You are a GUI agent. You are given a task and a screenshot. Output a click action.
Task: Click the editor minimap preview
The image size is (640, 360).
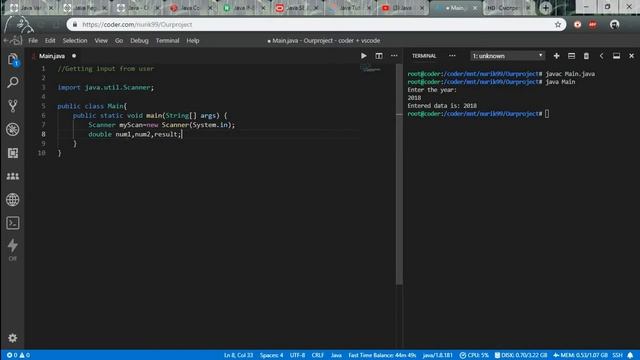371,69
